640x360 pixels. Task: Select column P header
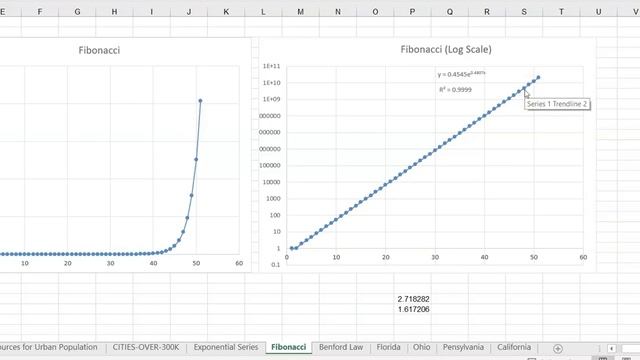pyautogui.click(x=412, y=12)
